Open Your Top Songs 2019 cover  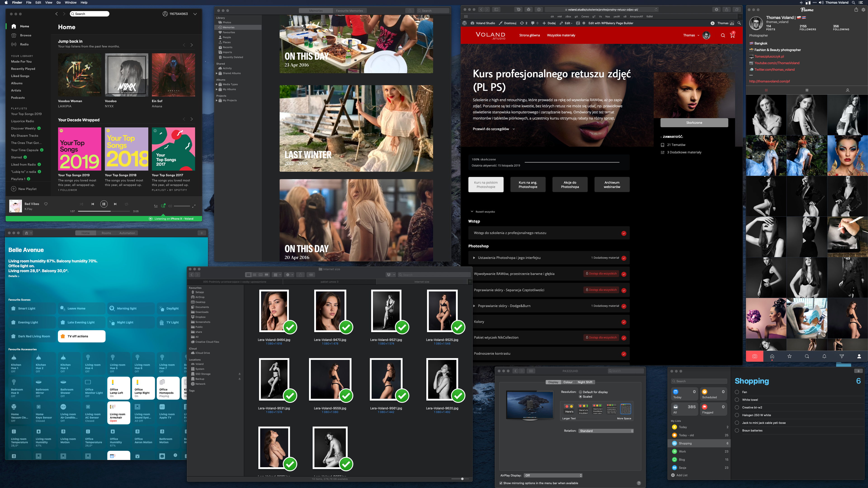click(80, 149)
